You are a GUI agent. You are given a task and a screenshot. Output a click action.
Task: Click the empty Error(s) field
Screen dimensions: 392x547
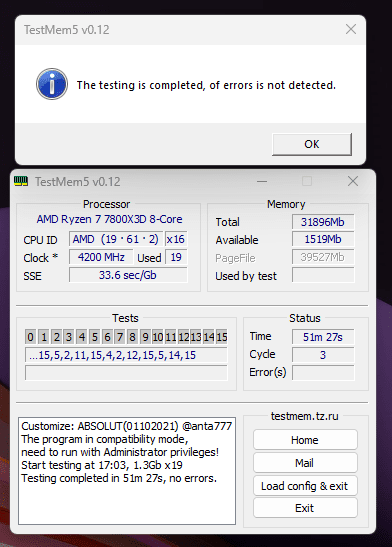323,373
